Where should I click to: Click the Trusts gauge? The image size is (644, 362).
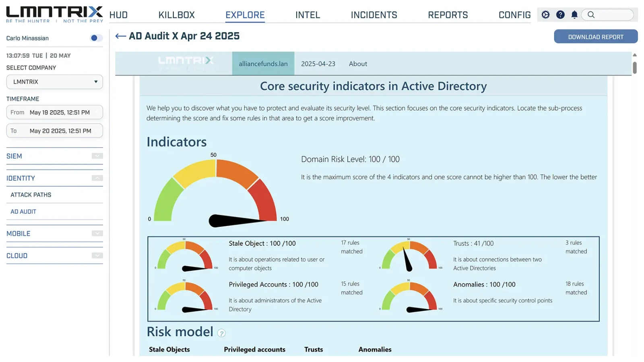coord(409,256)
